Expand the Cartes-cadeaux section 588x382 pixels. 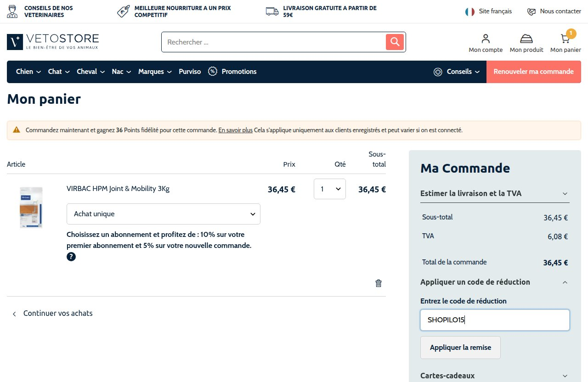coord(495,376)
